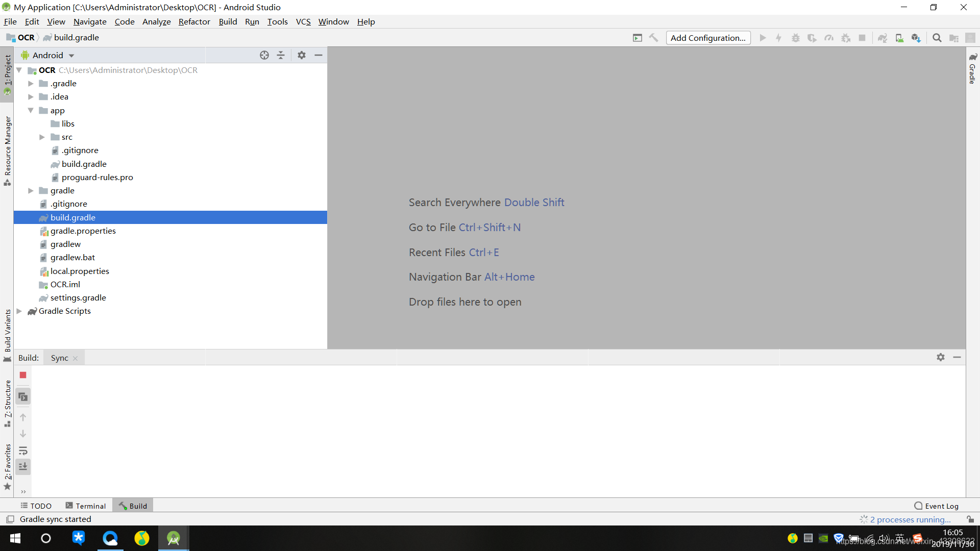Open the SDK Manager icon
The width and height of the screenshot is (980, 551).
(916, 38)
